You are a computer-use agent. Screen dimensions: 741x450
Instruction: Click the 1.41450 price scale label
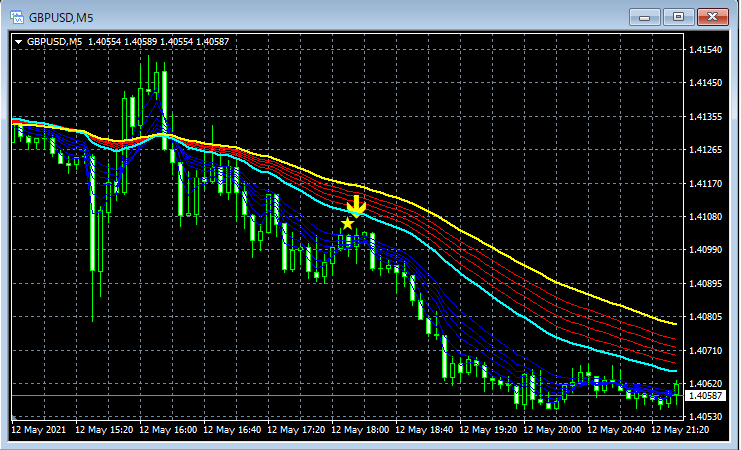pos(706,83)
